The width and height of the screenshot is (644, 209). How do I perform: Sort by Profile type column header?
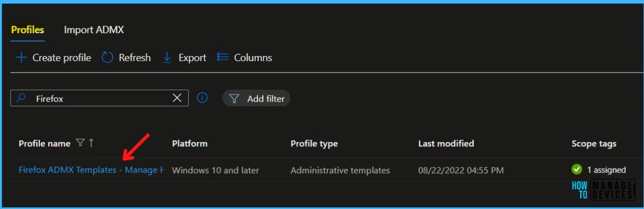314,144
